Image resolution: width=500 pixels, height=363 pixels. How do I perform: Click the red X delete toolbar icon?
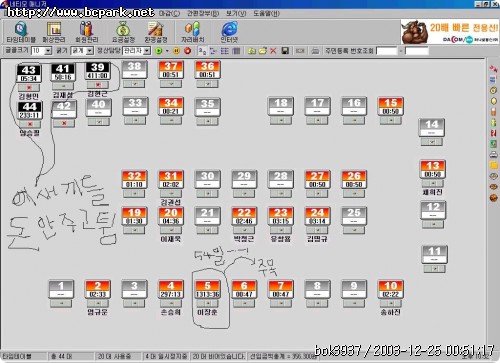point(273,51)
